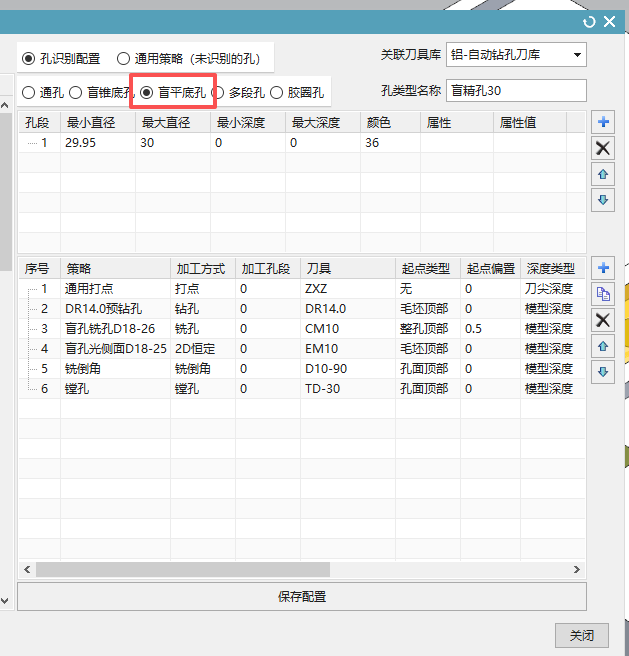Click the 策略 column header
Viewport: 629px width, 656px height.
tap(116, 269)
